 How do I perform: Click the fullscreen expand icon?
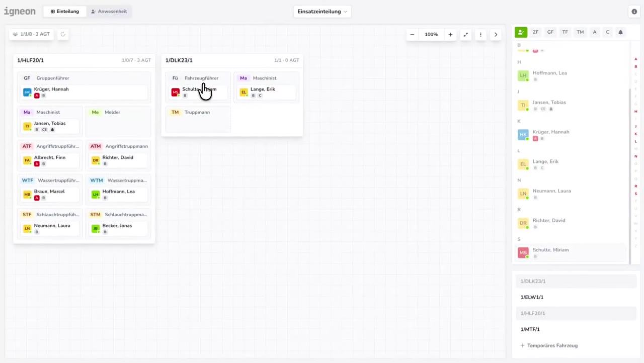[x=465, y=35]
